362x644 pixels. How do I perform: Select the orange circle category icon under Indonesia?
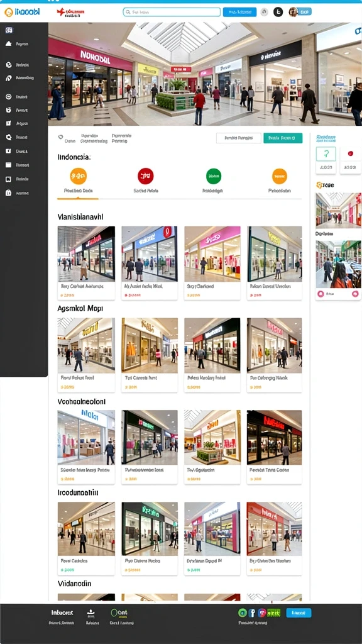pos(79,176)
